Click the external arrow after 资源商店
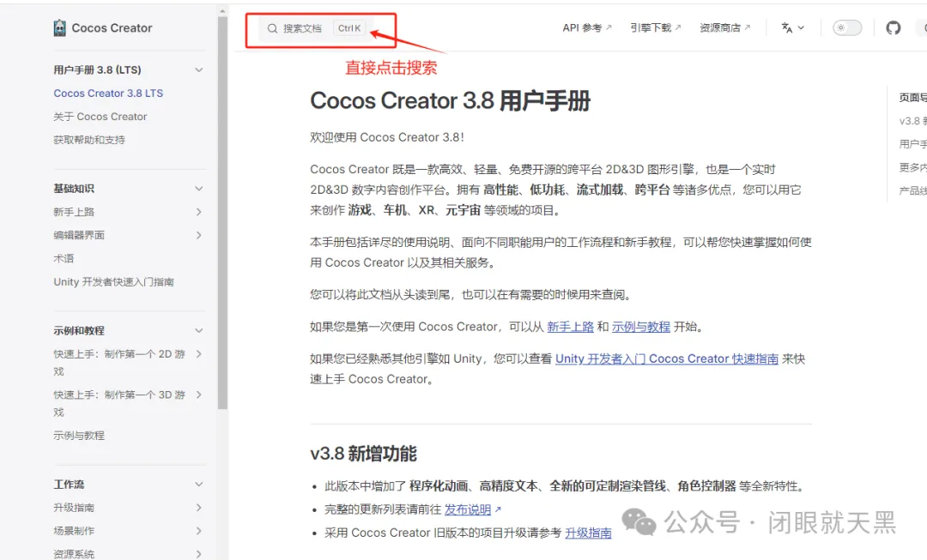The height and width of the screenshot is (560, 927). point(748,27)
